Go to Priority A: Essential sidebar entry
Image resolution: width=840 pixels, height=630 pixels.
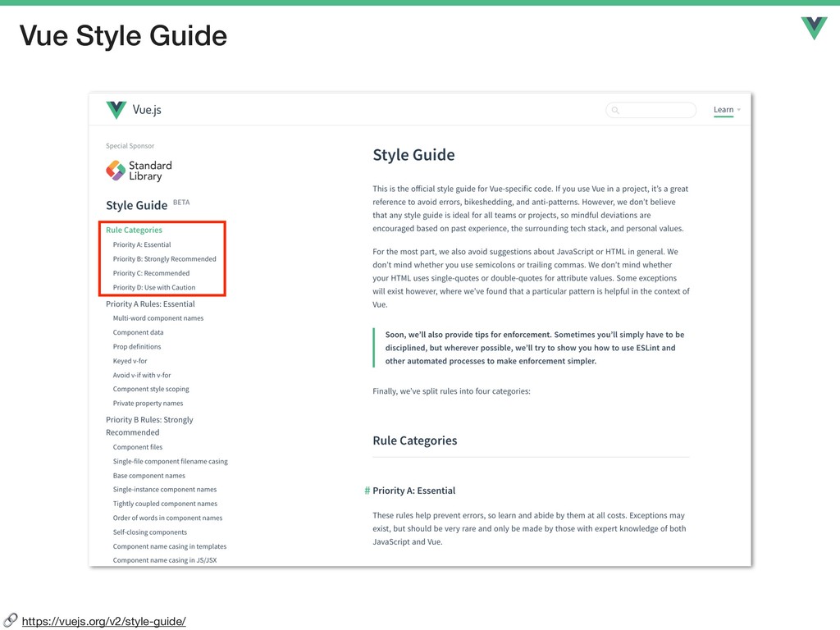[142, 244]
